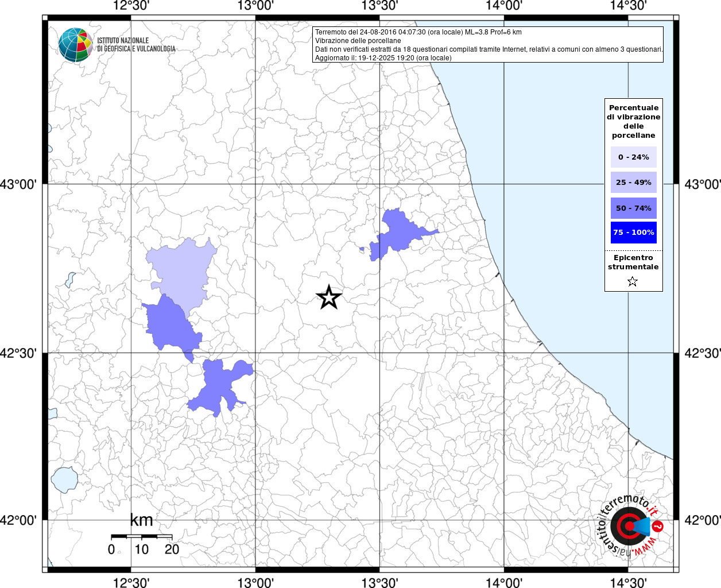The height and width of the screenshot is (588, 721).
Task: Open the haisentitoilterremoto.it target logo
Action: pos(629,526)
